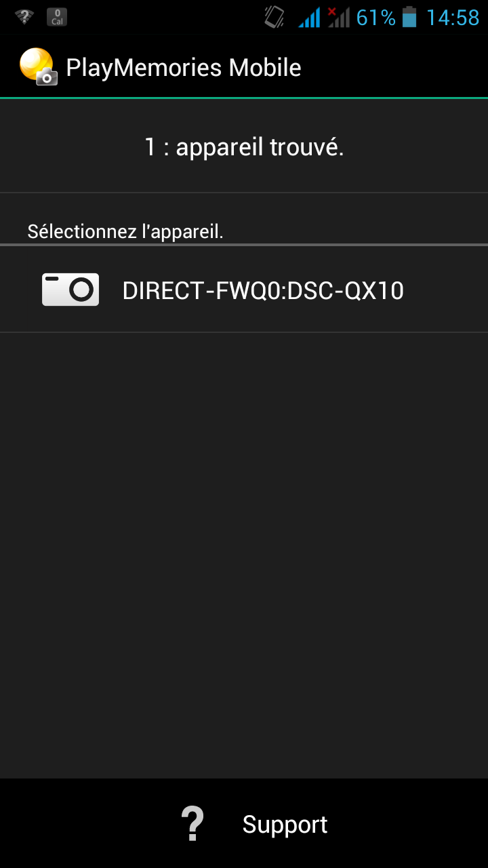Screen dimensions: 488x868
Task: Tap the battery icon in the status bar
Action: (409, 17)
